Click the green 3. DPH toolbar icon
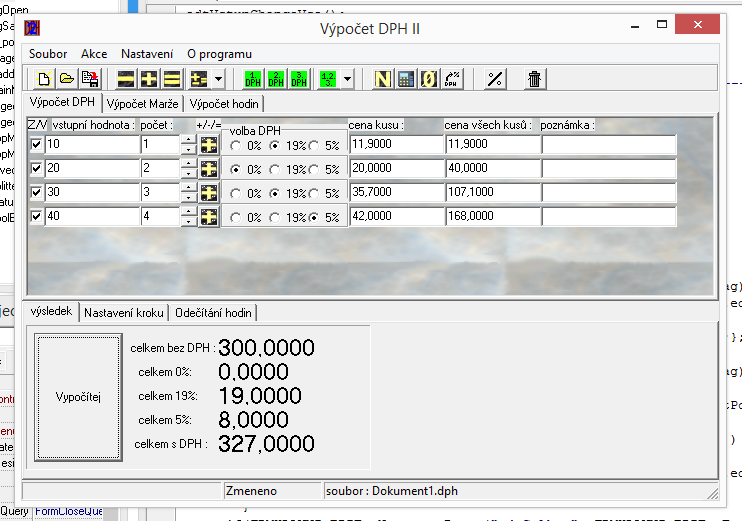 pyautogui.click(x=299, y=79)
